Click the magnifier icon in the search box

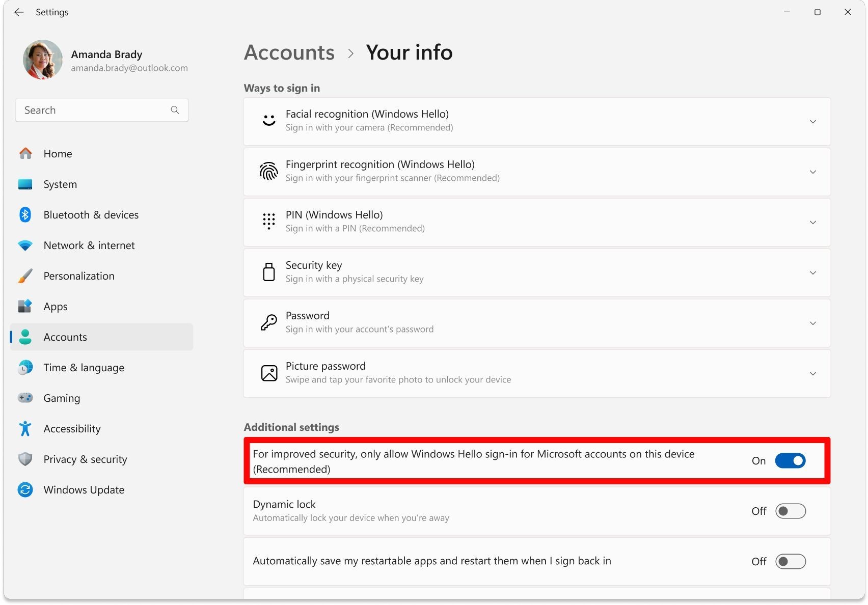tap(175, 110)
